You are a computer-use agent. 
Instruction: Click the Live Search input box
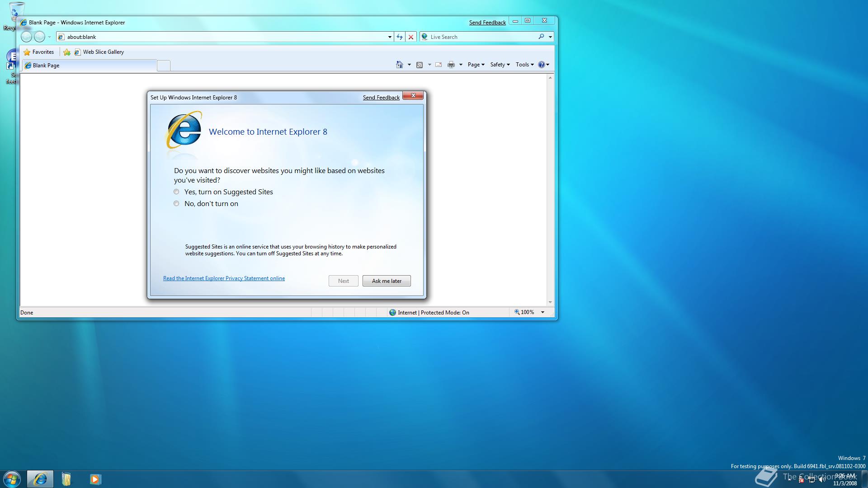point(482,37)
